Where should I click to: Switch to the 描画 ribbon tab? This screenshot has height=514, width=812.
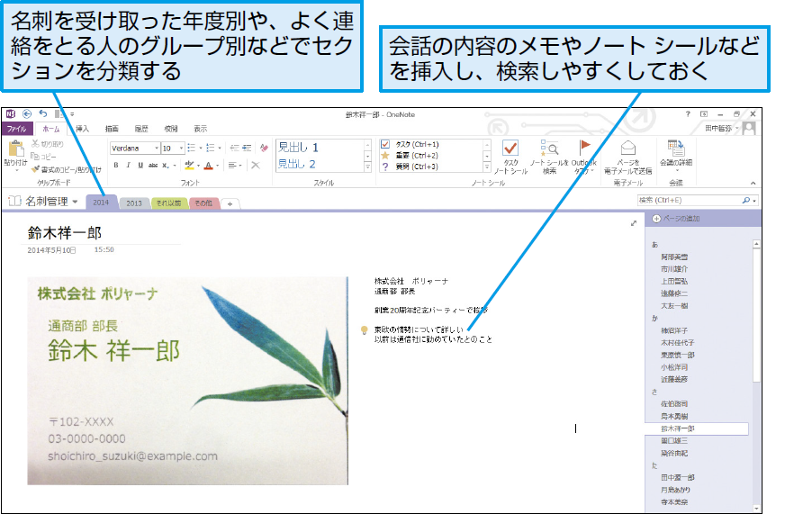pos(112,129)
